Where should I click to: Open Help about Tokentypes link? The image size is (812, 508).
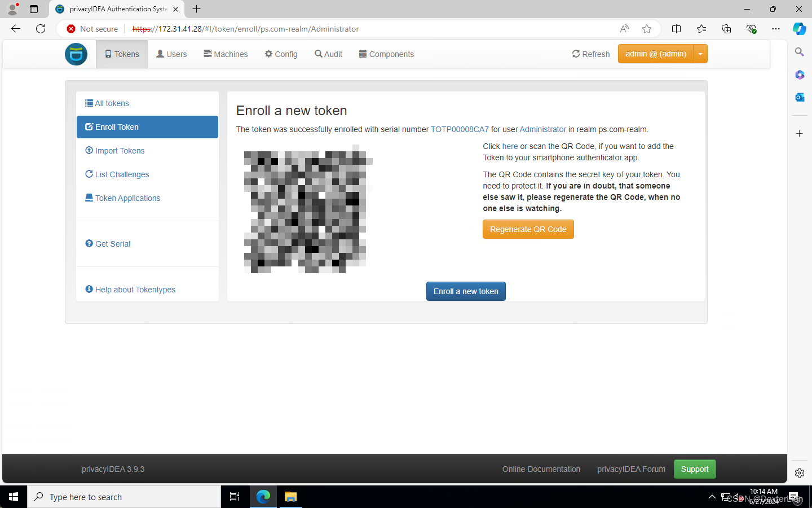[147, 290]
